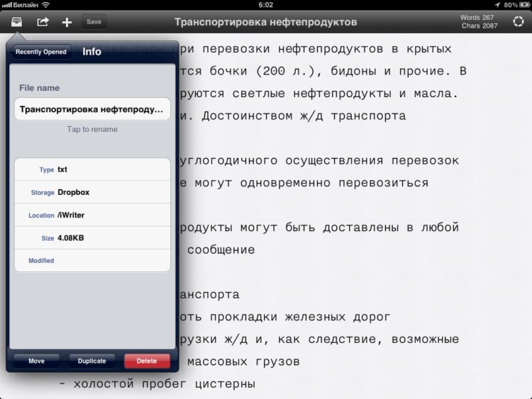Tap the Save button in toolbar
This screenshot has width=532, height=399.
[x=94, y=22]
